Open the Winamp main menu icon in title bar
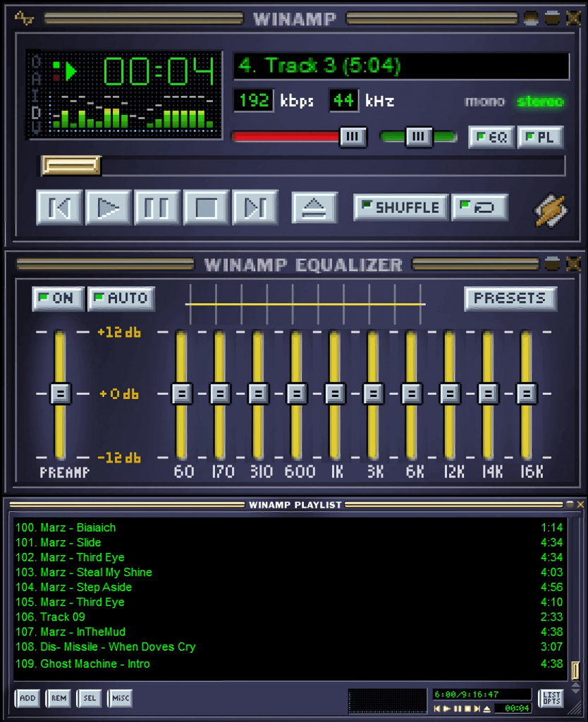This screenshot has height=722, width=588. (x=24, y=18)
